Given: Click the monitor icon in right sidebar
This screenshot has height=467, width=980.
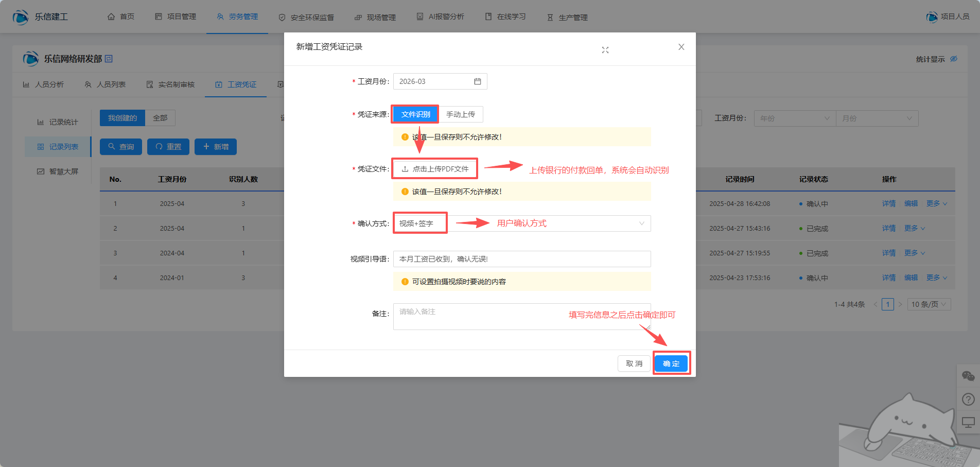Looking at the screenshot, I should 968,423.
